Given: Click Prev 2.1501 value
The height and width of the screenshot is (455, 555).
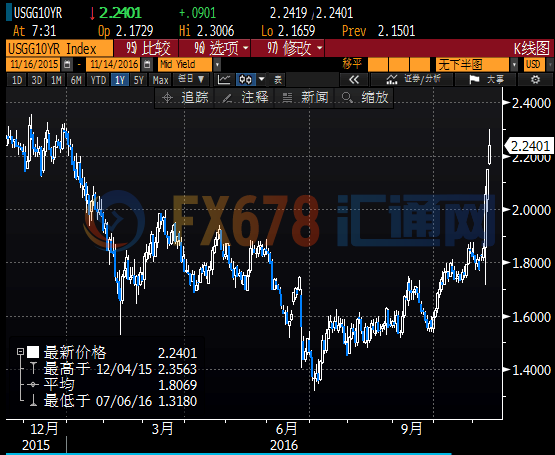Looking at the screenshot, I should coord(396,31).
